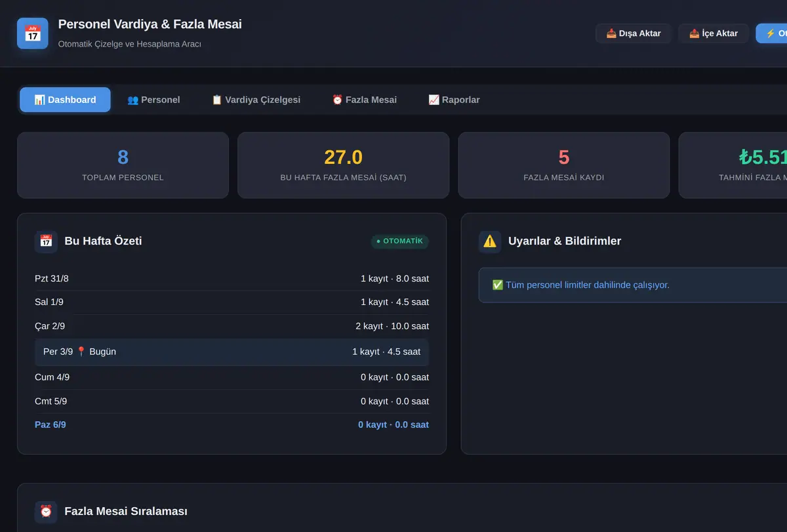Click the 'Otomatik Çizelge ve Hesaplama Aracı' subtitle
The height and width of the screenshot is (532, 787).
130,44
